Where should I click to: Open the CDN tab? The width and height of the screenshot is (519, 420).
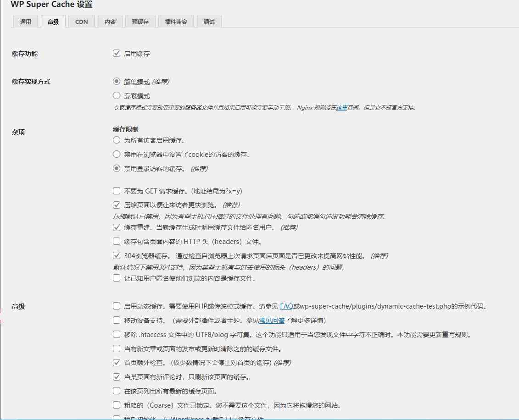81,22
